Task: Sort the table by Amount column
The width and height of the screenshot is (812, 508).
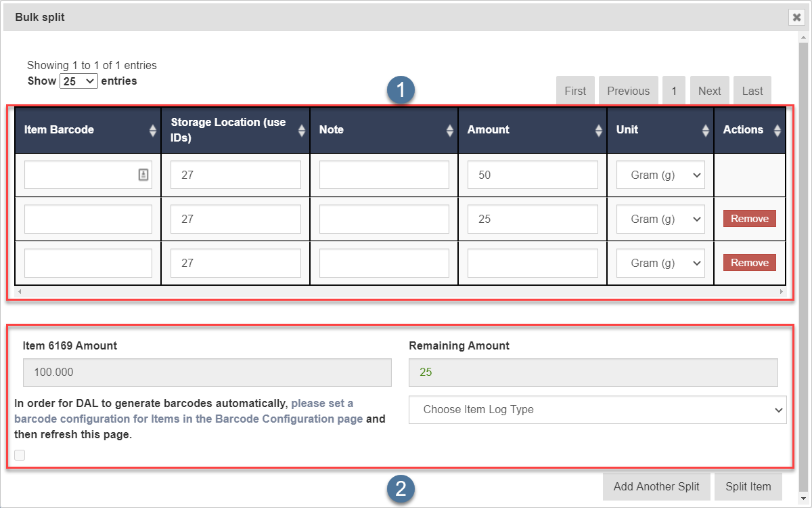Action: pos(598,131)
